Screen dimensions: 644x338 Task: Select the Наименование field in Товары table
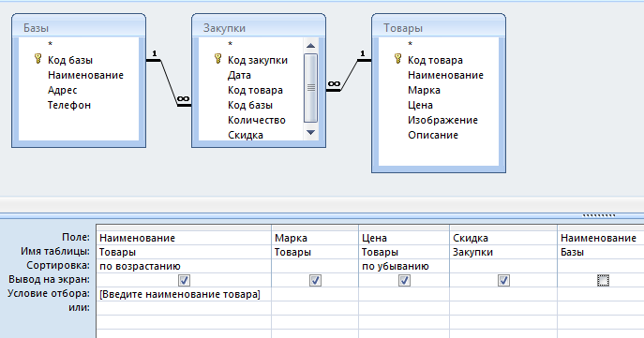(x=445, y=75)
